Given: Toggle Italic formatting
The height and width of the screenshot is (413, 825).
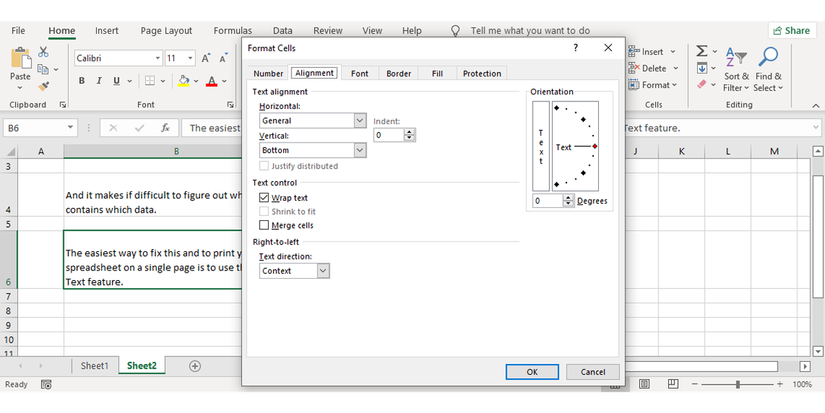Looking at the screenshot, I should coord(99,80).
